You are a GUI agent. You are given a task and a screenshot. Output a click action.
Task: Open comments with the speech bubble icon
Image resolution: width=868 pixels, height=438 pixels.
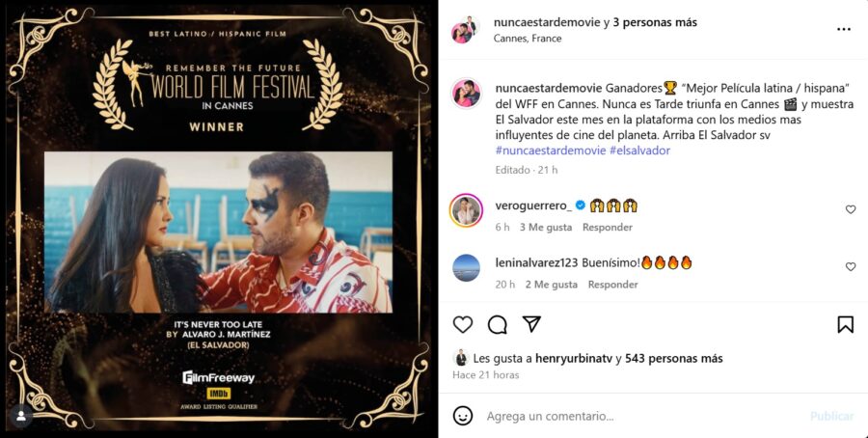[x=497, y=324]
